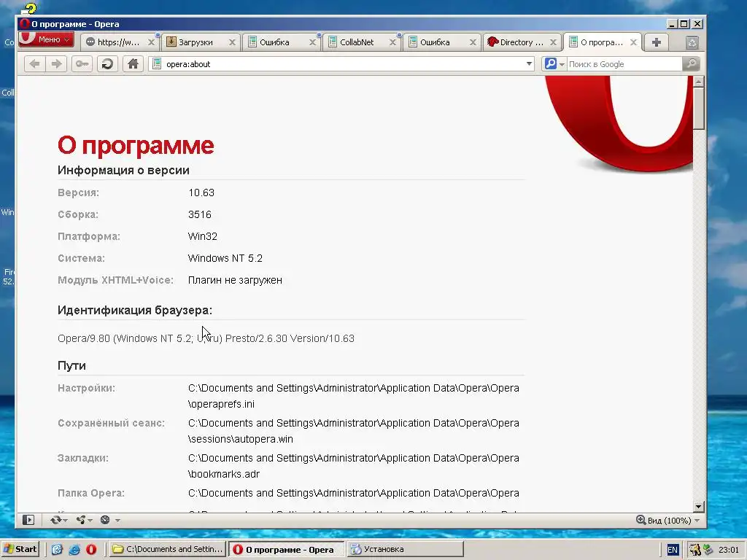Click the Opera/9.80 user agent string
This screenshot has height=560, width=747.
206,338
